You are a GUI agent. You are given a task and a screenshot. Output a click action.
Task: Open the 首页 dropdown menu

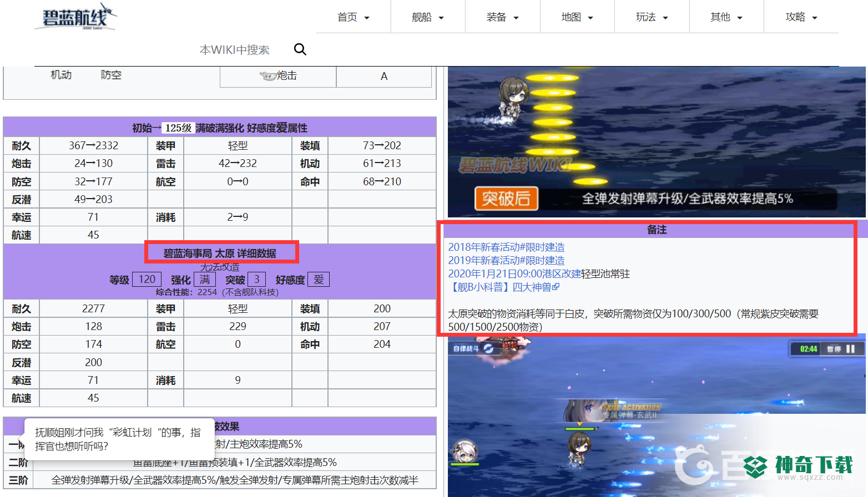(x=354, y=17)
